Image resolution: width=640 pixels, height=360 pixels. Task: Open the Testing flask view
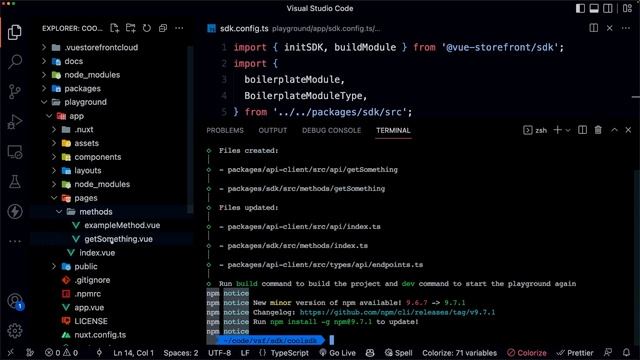pos(15,182)
